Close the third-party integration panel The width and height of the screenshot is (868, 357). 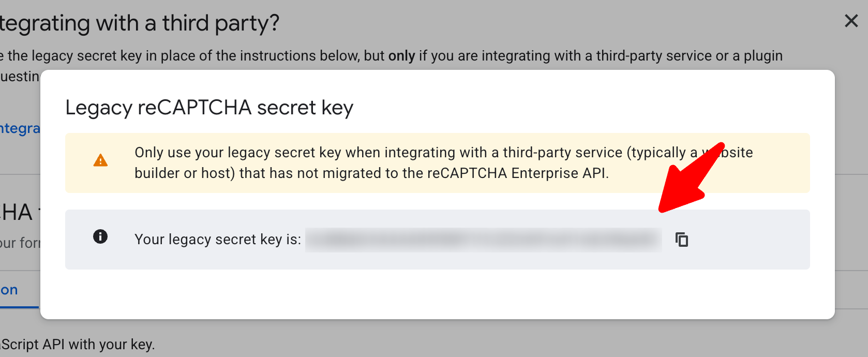click(851, 21)
